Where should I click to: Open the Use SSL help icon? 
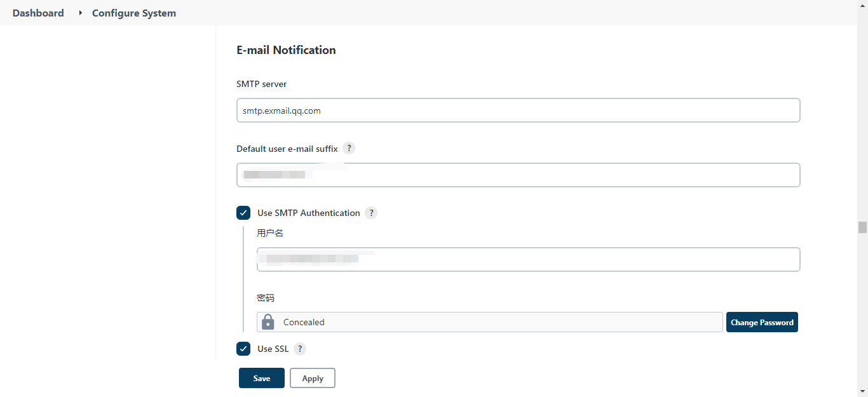coord(299,349)
